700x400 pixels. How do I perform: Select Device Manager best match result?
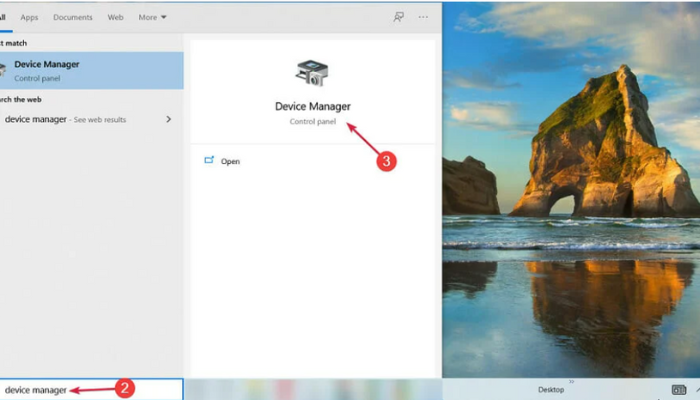pos(92,71)
